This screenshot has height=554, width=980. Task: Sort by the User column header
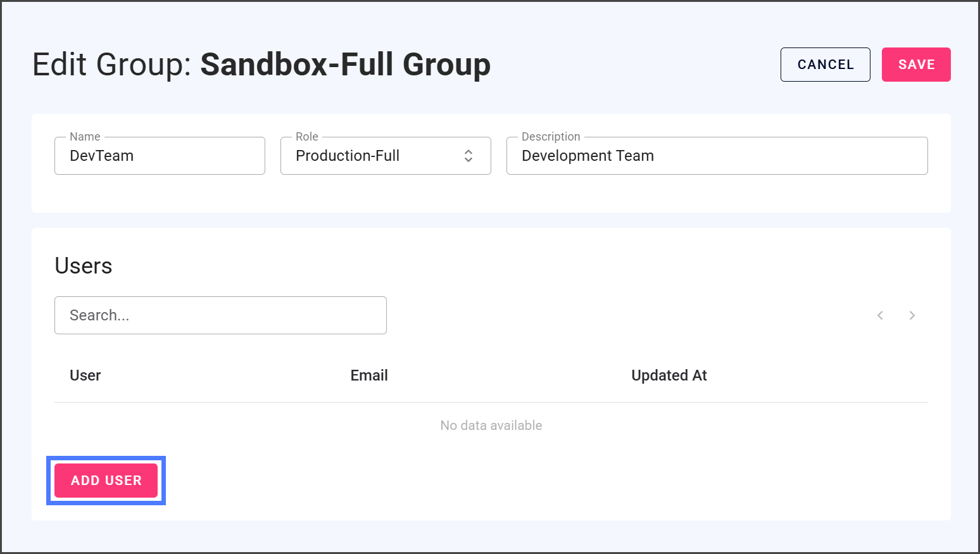pos(85,375)
